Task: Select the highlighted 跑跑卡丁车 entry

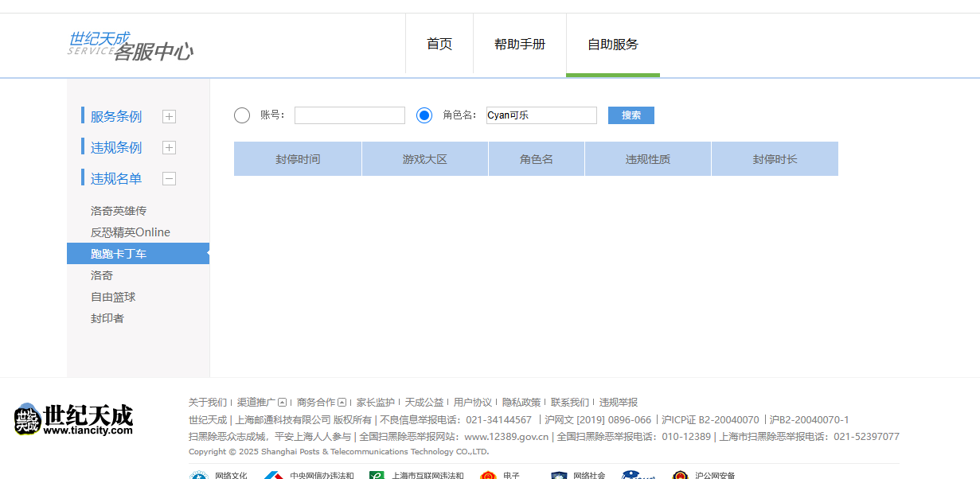Action: point(138,254)
